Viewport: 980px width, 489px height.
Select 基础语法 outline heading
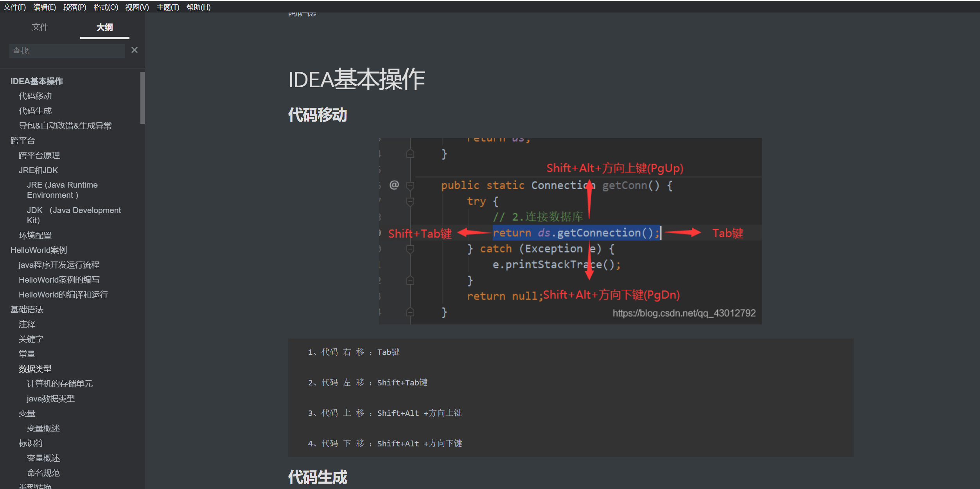tap(27, 310)
